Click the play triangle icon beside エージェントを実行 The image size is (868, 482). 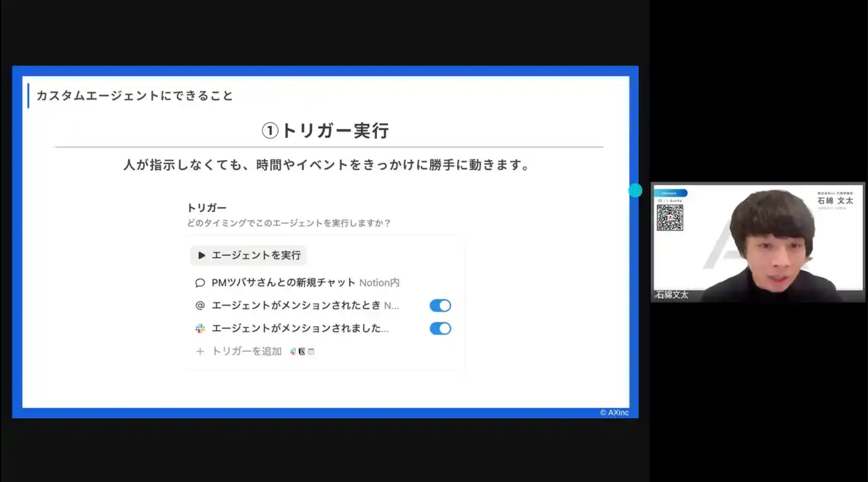[201, 256]
